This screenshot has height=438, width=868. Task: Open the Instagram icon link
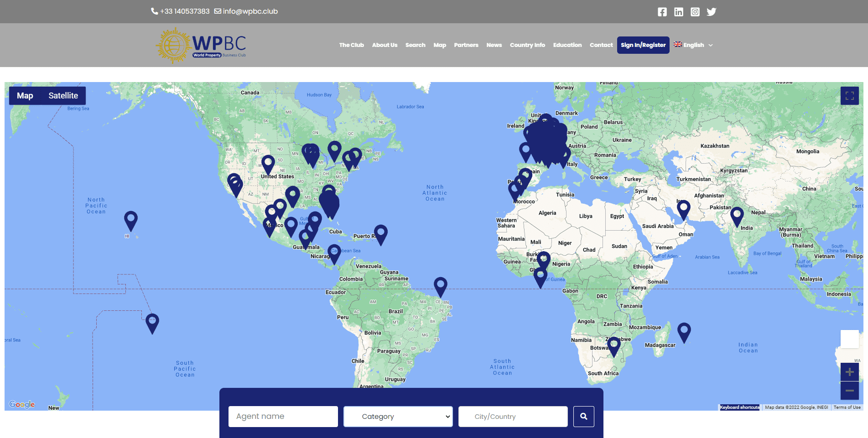tap(695, 12)
